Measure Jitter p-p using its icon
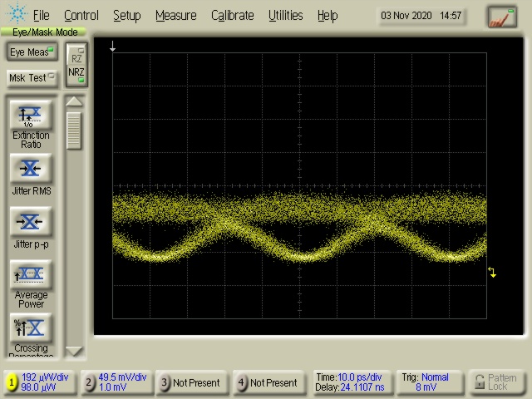532x399 pixels. tap(31, 222)
